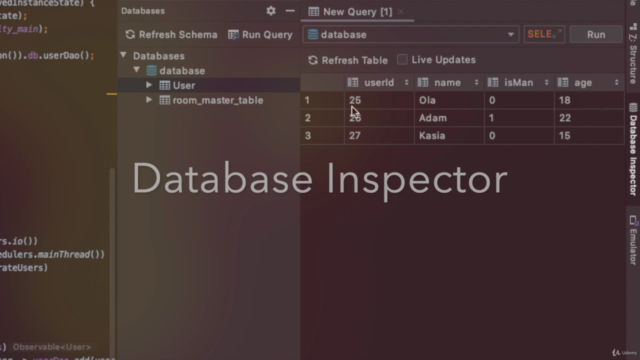Sort by the isMan column header

519,82
